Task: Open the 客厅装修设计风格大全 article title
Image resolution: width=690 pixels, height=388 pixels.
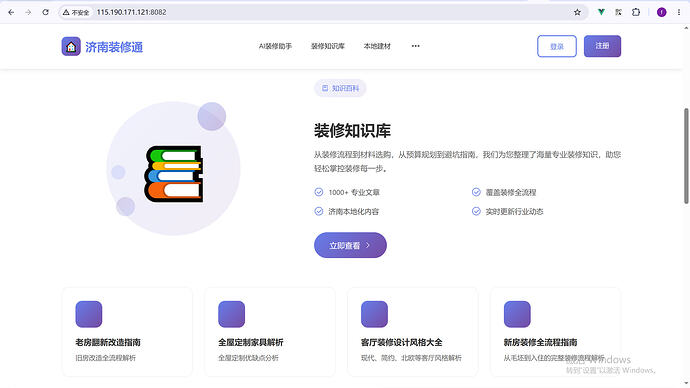Action: (x=401, y=342)
